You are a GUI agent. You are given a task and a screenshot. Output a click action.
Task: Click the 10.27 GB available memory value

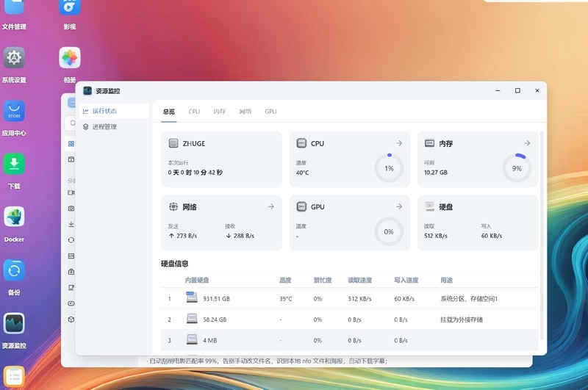tap(435, 173)
